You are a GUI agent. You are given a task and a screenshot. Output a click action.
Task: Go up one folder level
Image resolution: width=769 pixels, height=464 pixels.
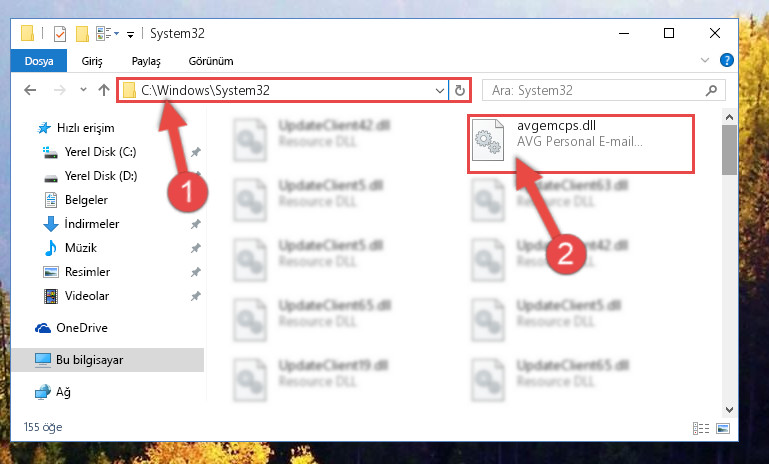[x=103, y=90]
